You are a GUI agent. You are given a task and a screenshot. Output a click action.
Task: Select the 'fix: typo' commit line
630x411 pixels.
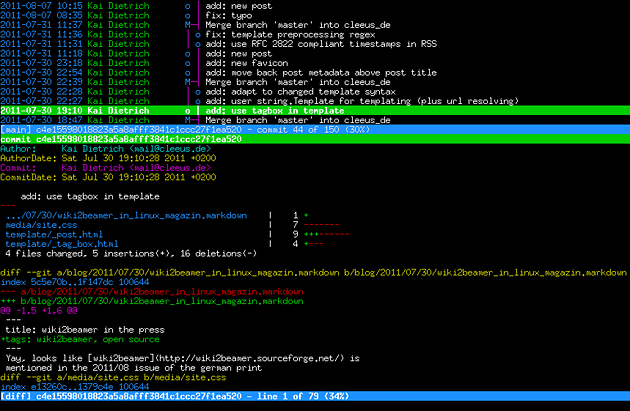click(315, 16)
